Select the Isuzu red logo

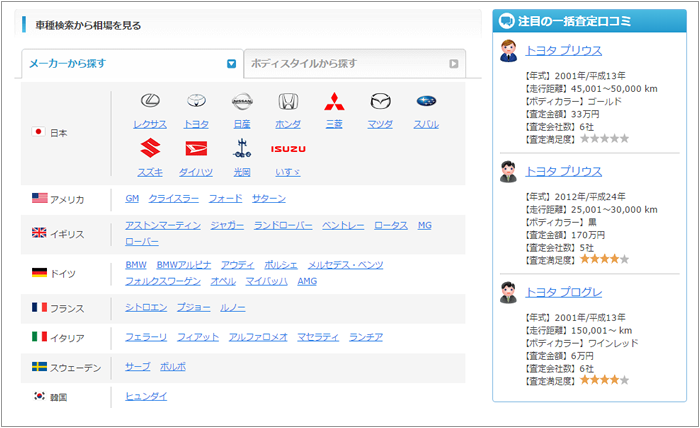(288, 149)
